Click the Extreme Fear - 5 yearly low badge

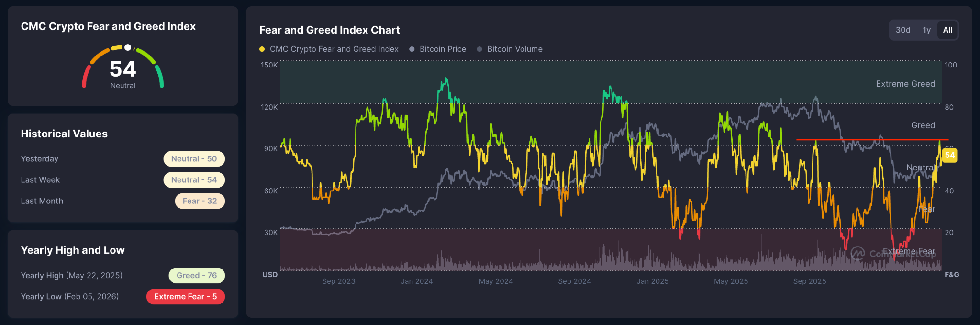point(185,296)
